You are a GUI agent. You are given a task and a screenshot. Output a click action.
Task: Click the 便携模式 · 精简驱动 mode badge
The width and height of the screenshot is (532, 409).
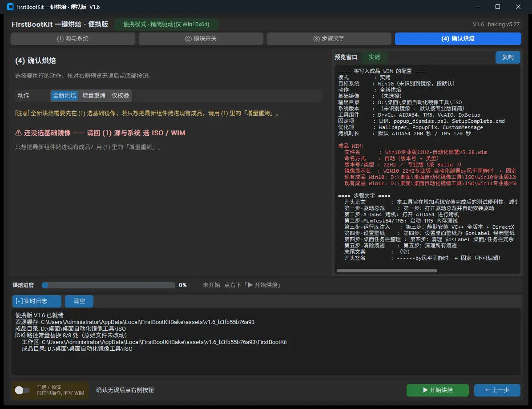click(166, 24)
